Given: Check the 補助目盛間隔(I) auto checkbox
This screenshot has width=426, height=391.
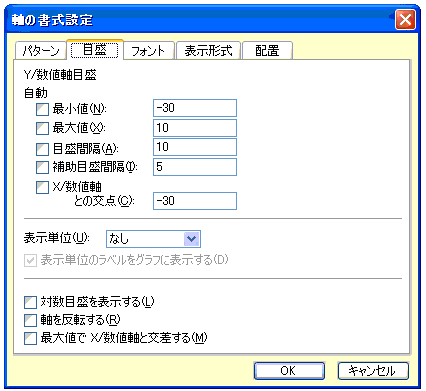Looking at the screenshot, I should [x=42, y=167].
